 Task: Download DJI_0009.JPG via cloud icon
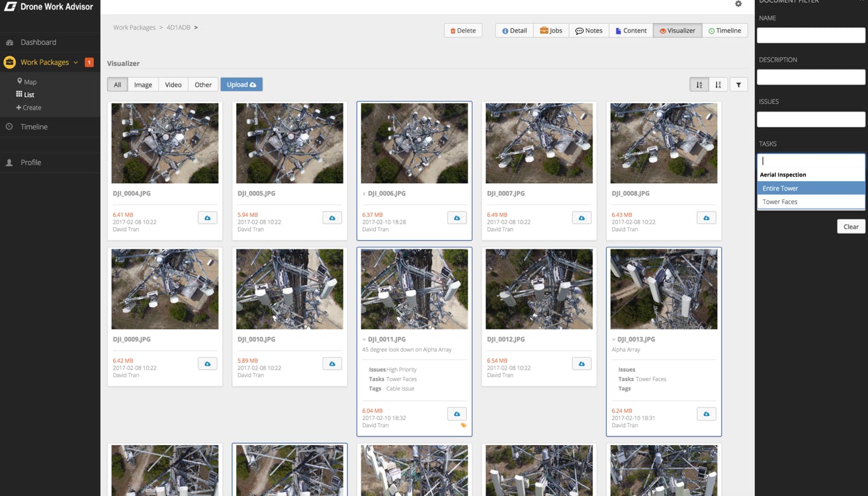[x=207, y=364]
